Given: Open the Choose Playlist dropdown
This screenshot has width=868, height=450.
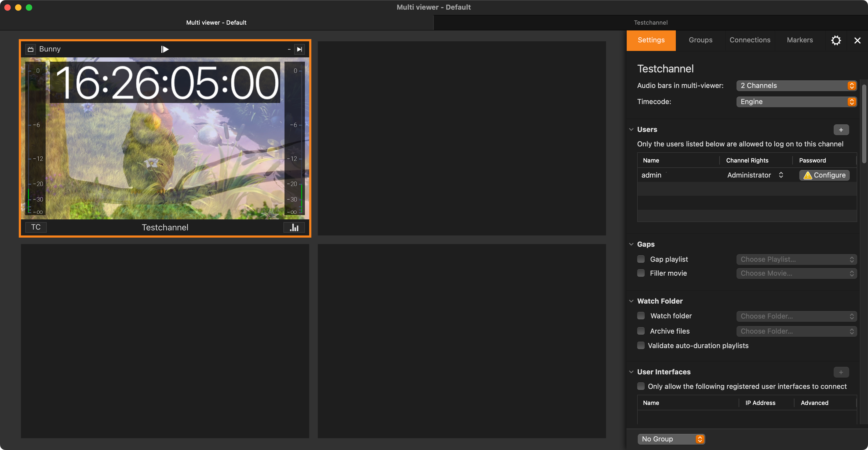Looking at the screenshot, I should pos(796,260).
